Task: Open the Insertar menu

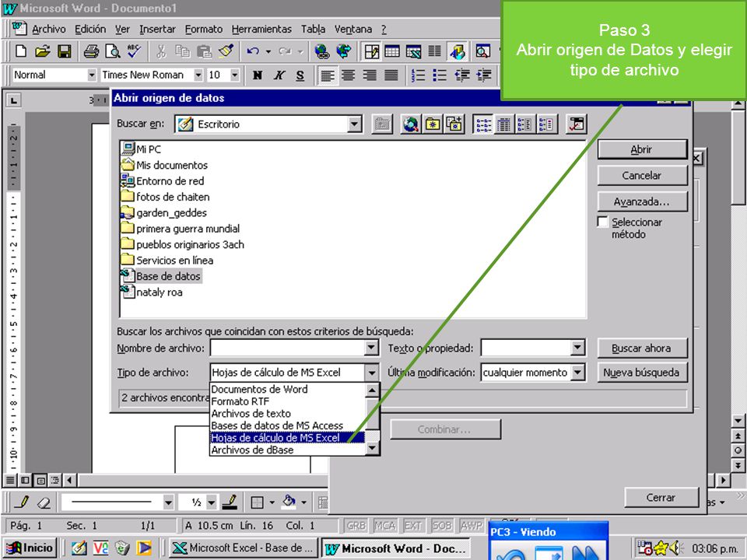Action: pos(157,30)
